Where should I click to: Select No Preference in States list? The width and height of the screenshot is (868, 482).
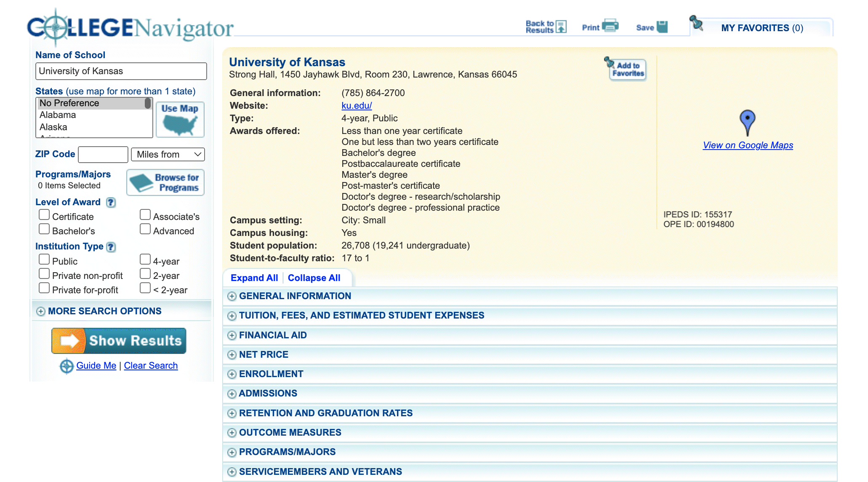pos(91,103)
